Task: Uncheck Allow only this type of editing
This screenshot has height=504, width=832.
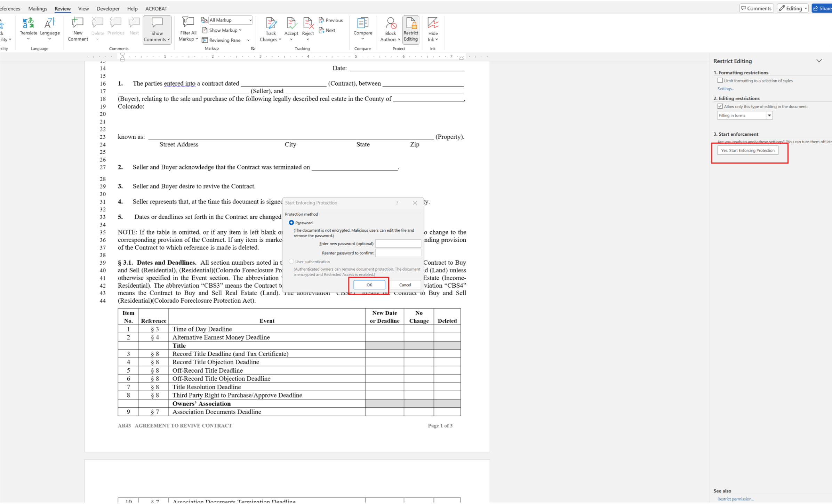Action: pos(720,106)
